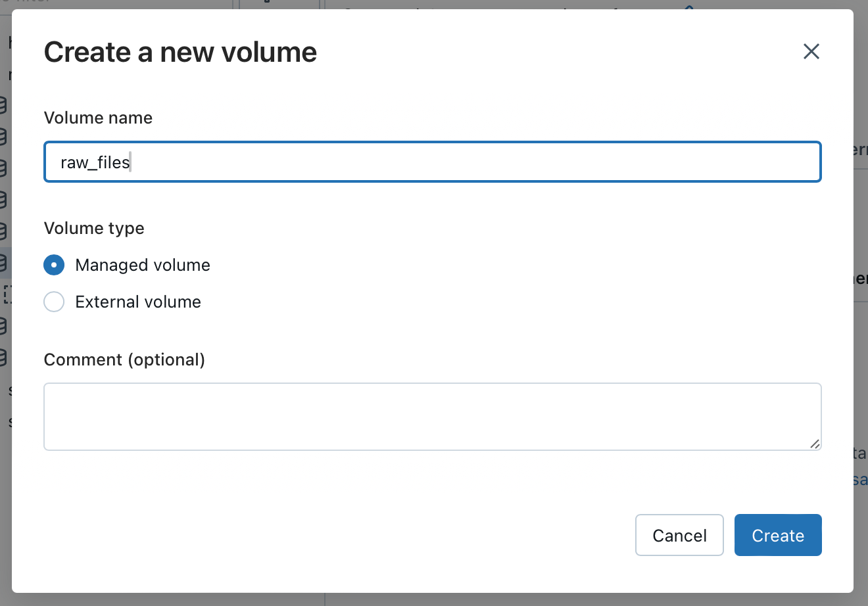
Task: Select the External volume radio button
Action: (x=54, y=302)
